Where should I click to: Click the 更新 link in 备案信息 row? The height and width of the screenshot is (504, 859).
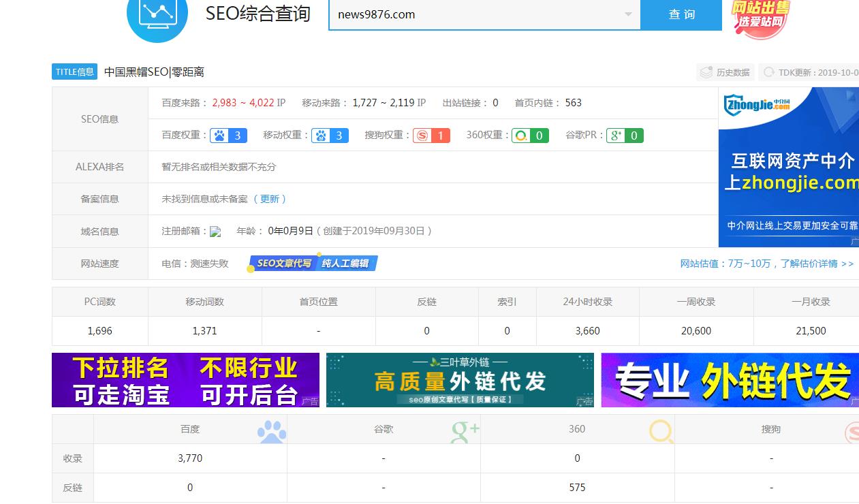pyautogui.click(x=270, y=199)
